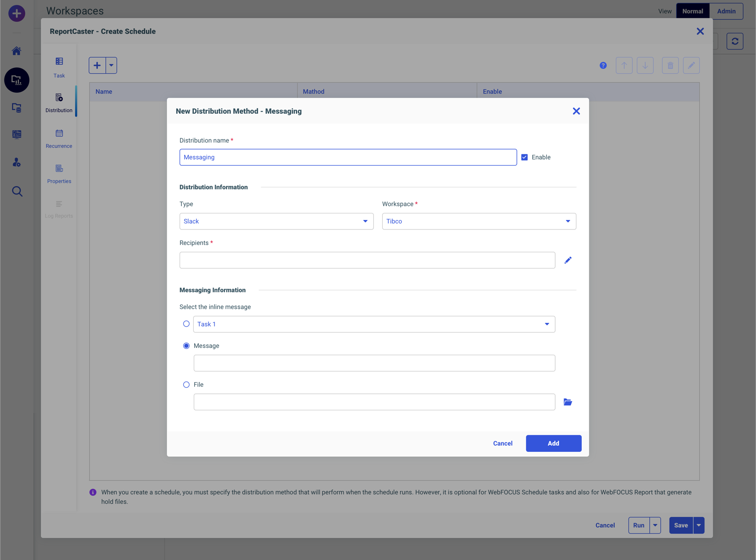Open the Home icon in left sidebar
The image size is (756, 560).
(x=17, y=51)
